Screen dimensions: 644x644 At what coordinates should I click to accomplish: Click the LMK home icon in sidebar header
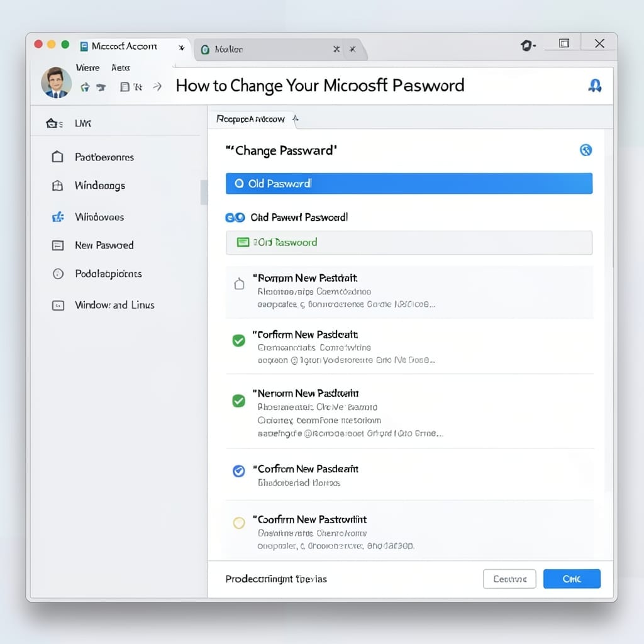pos(52,123)
